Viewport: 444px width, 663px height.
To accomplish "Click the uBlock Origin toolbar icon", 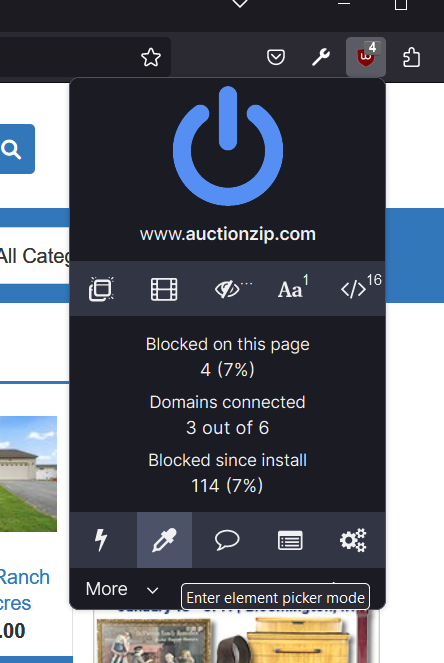I will click(x=366, y=57).
